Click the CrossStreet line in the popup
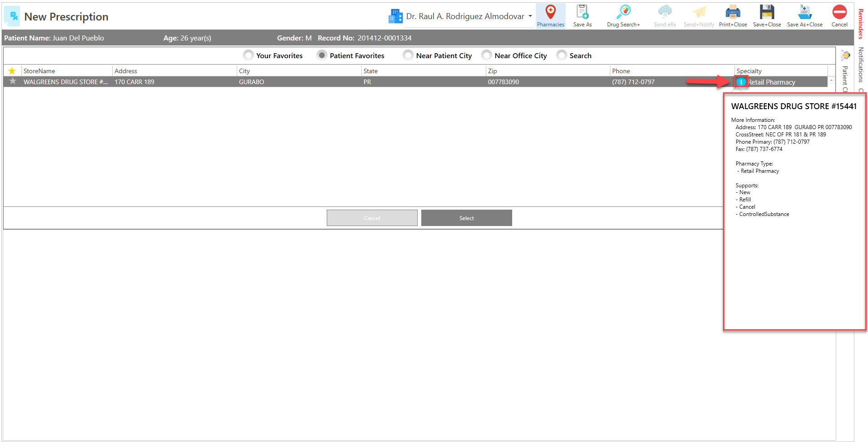 point(781,135)
